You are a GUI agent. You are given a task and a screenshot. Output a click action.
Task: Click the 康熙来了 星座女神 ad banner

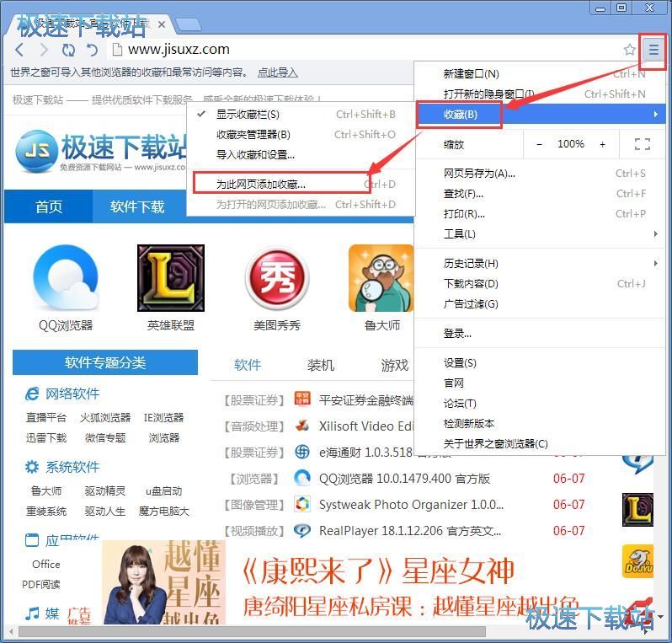[x=377, y=581]
